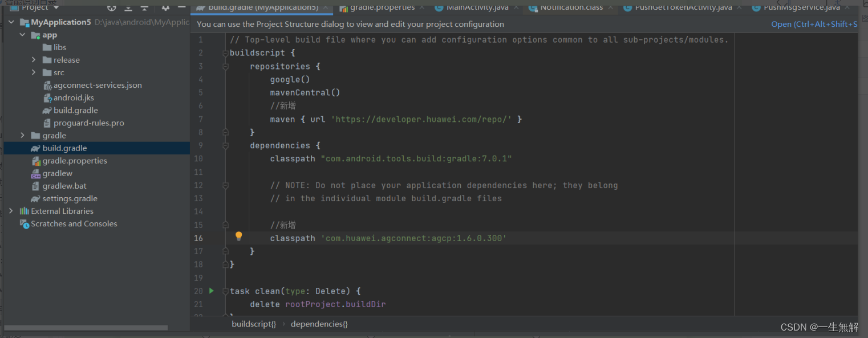This screenshot has height=338, width=868.
Task: Click the Open Project Structure link
Action: 814,24
